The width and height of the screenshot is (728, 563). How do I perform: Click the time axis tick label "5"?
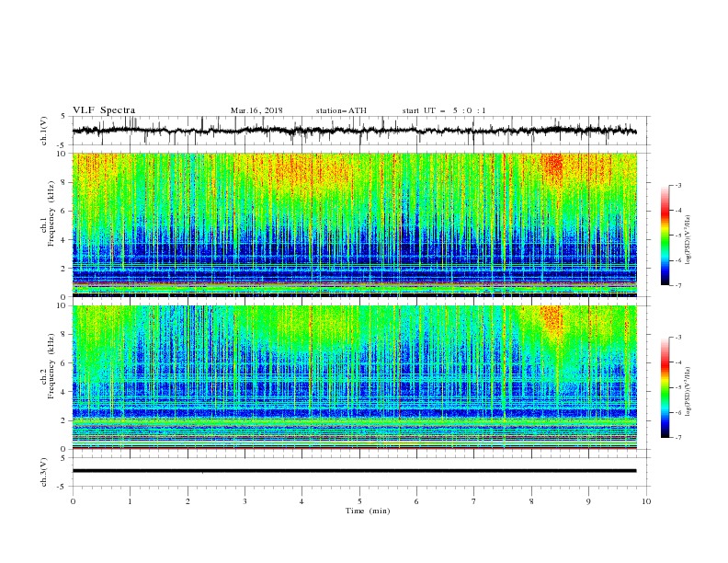(359, 501)
